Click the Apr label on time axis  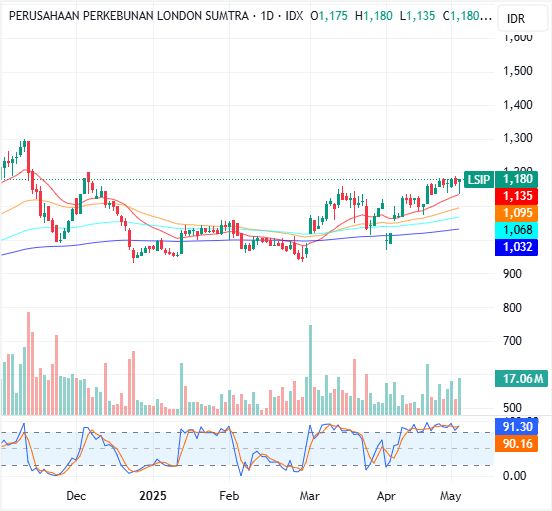point(386,496)
